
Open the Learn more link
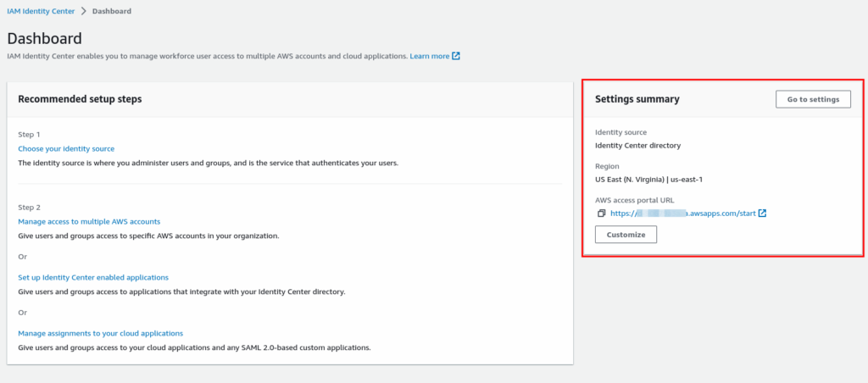coord(429,56)
